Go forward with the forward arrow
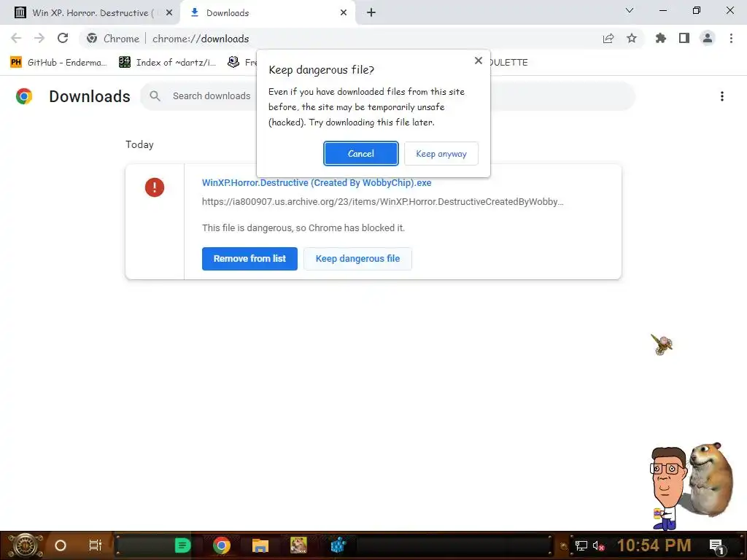 pos(39,38)
